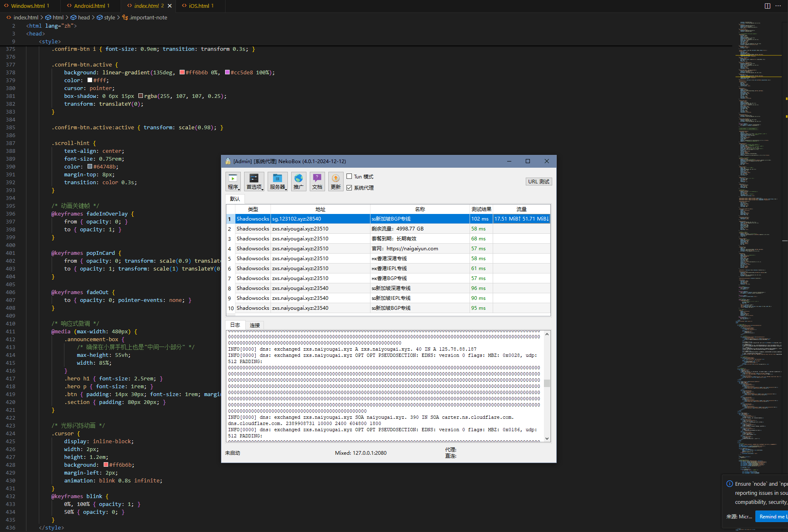
Task: Expand the head element in the breadcrumb
Action: point(84,17)
